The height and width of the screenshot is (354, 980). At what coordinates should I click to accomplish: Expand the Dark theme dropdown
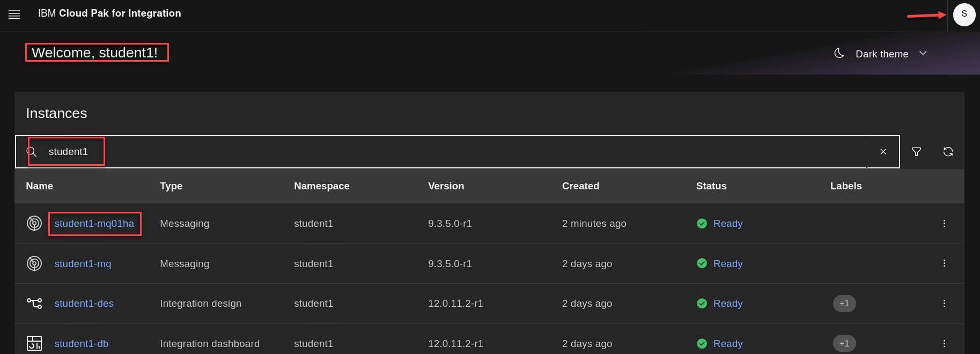(x=923, y=54)
